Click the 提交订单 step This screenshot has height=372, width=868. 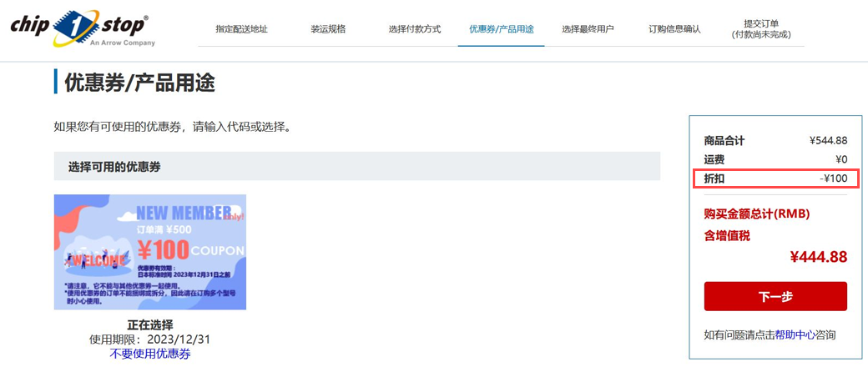(760, 29)
